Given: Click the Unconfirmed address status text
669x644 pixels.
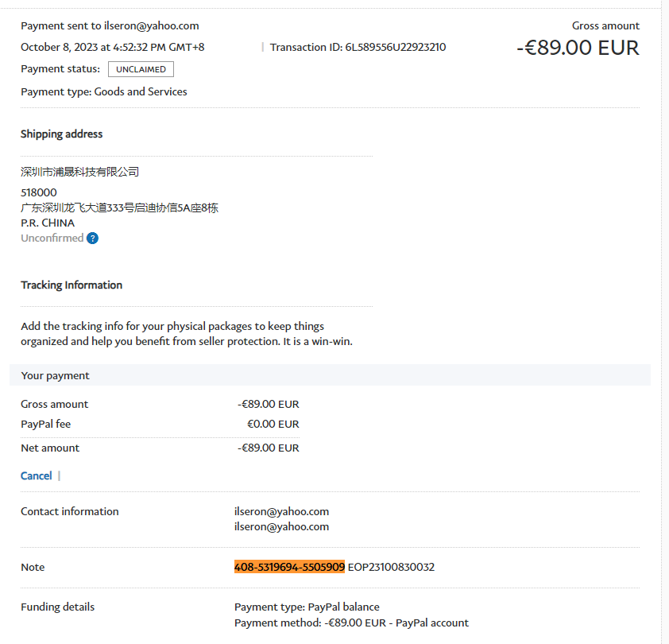Looking at the screenshot, I should click(x=52, y=239).
